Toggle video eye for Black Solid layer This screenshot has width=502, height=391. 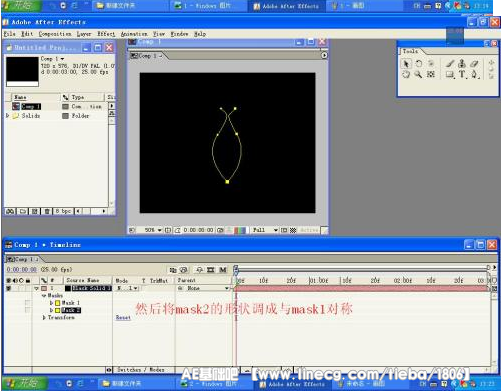[x=9, y=288]
